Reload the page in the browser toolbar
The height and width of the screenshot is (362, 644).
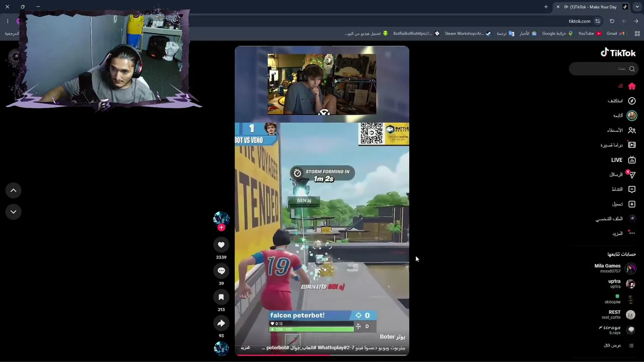click(612, 21)
